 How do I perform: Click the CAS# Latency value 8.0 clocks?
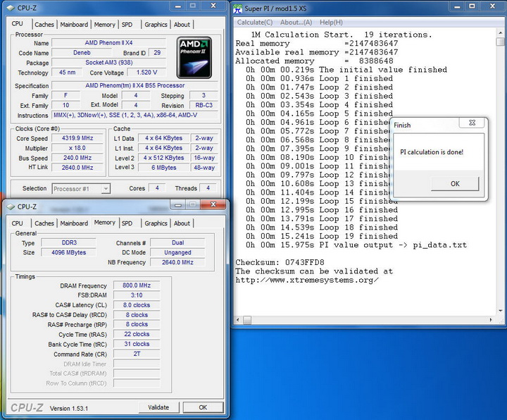click(137, 305)
